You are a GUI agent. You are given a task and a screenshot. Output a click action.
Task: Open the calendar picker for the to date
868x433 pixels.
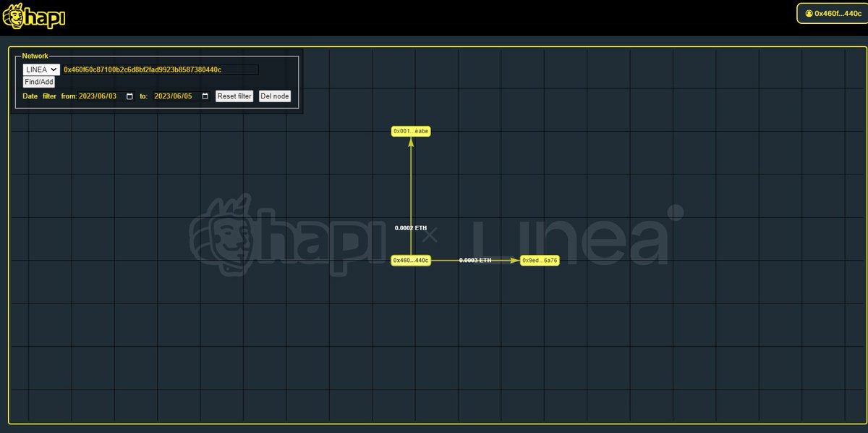[x=205, y=96]
